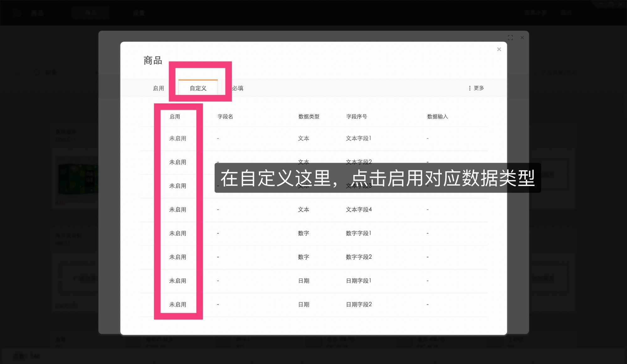Screen dimensions: 627x364
Task: Select the 自定义 tab
Action: [198, 88]
